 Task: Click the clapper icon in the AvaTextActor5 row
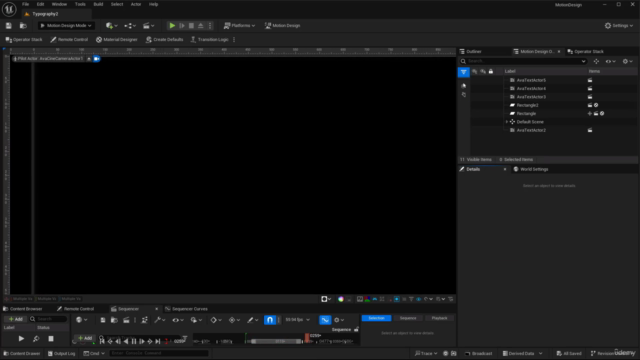(590, 80)
